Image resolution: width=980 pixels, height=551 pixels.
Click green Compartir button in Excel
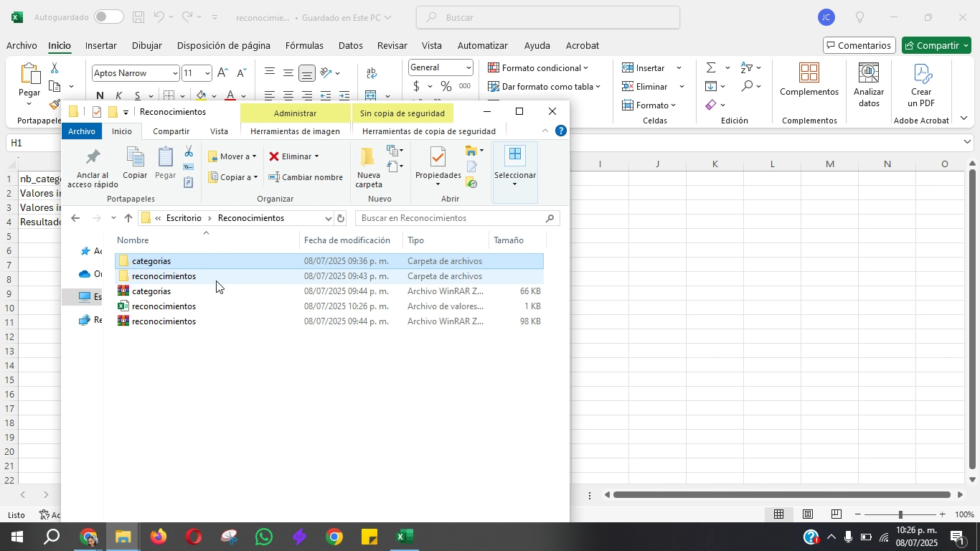pos(936,45)
